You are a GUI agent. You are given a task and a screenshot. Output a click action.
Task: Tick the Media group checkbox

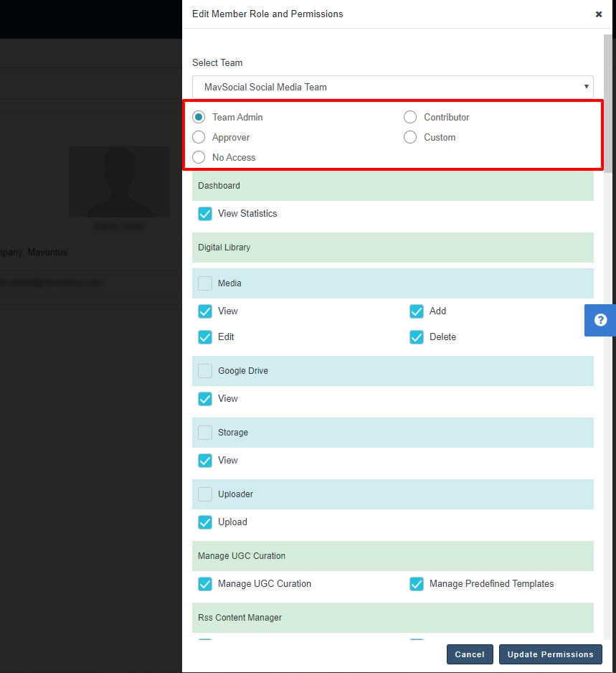click(x=205, y=283)
